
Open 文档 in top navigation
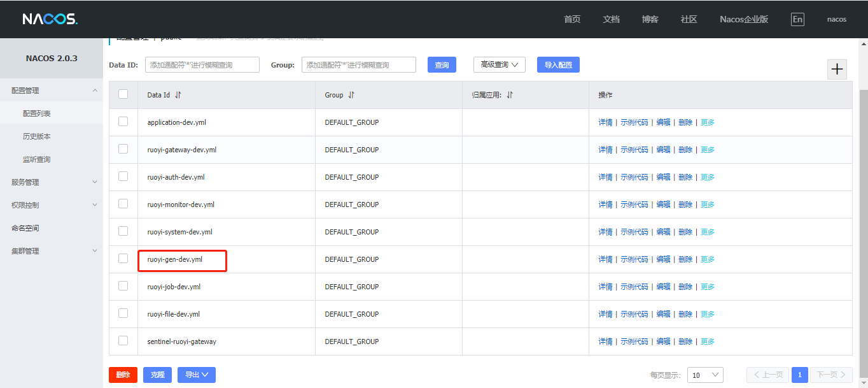[x=611, y=19]
